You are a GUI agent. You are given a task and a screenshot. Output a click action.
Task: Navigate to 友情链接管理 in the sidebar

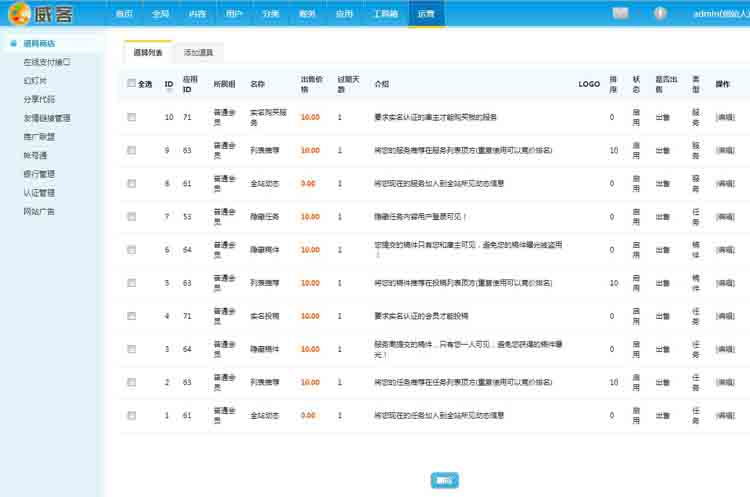coord(47,118)
